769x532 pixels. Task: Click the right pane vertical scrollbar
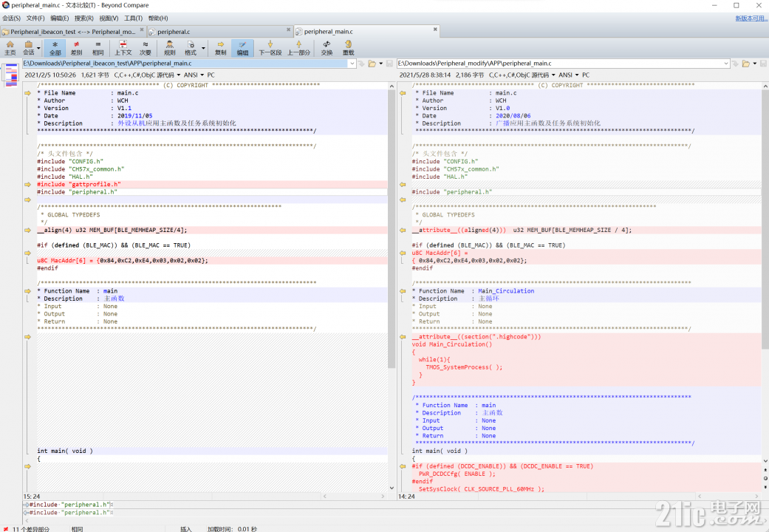[x=765, y=219]
